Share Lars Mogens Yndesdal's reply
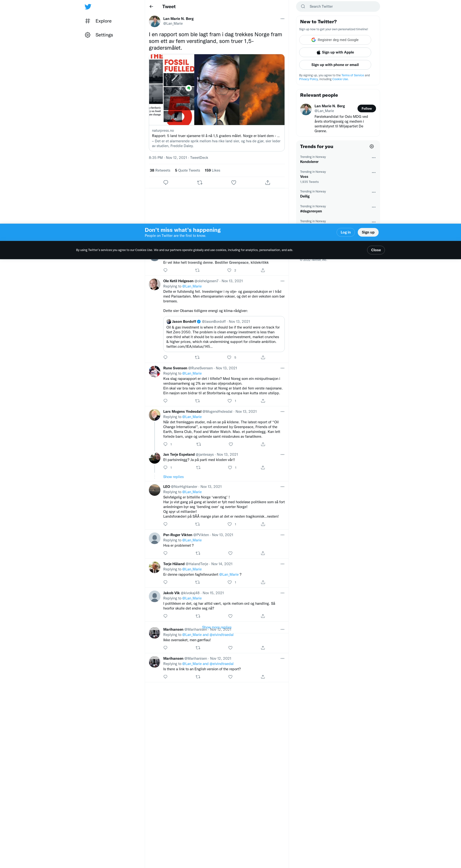This screenshot has height=868, width=461. click(x=263, y=444)
